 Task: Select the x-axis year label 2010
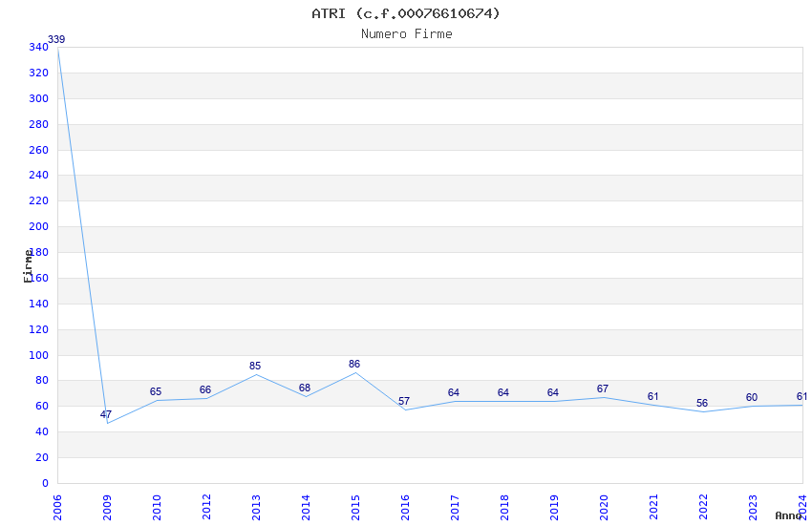tap(157, 507)
